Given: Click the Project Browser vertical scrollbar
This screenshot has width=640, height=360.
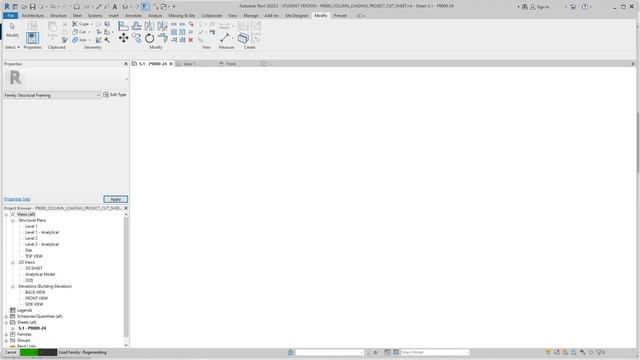Looking at the screenshot, I should (126, 278).
